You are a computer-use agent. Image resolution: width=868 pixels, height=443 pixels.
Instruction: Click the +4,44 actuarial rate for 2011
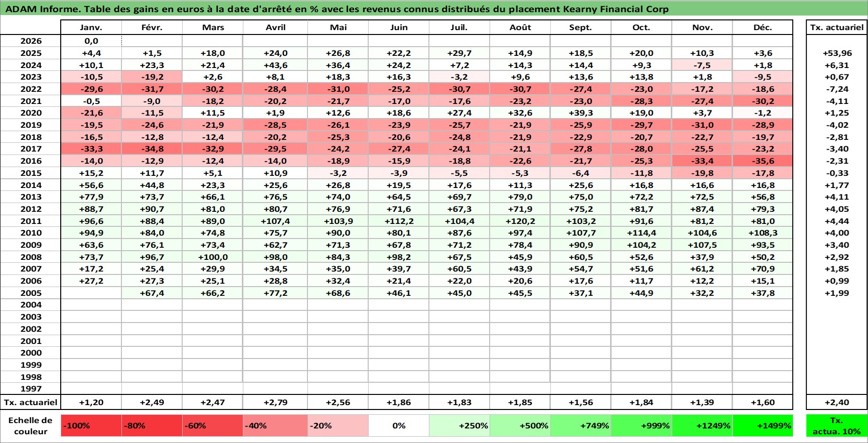(836, 221)
